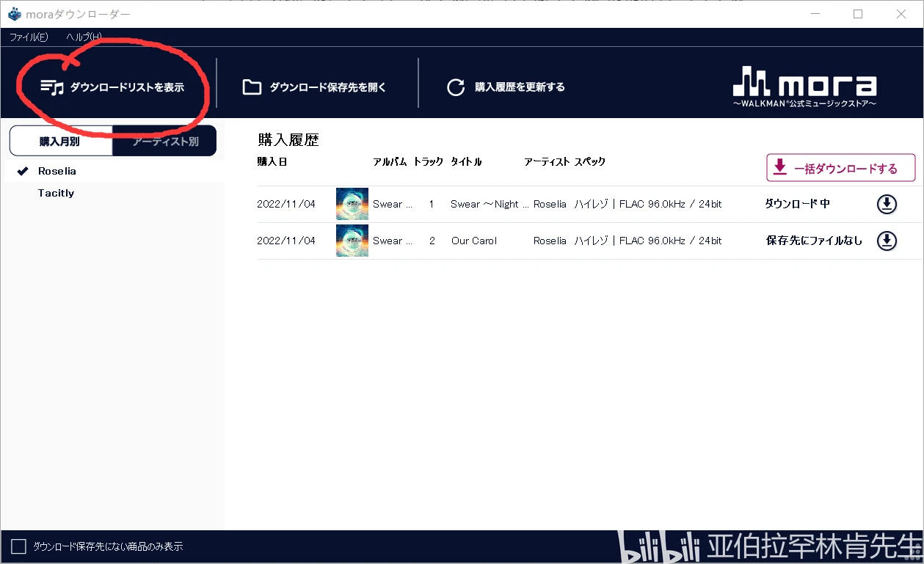Click 一括ダウンロードする bulk download button

(841, 168)
